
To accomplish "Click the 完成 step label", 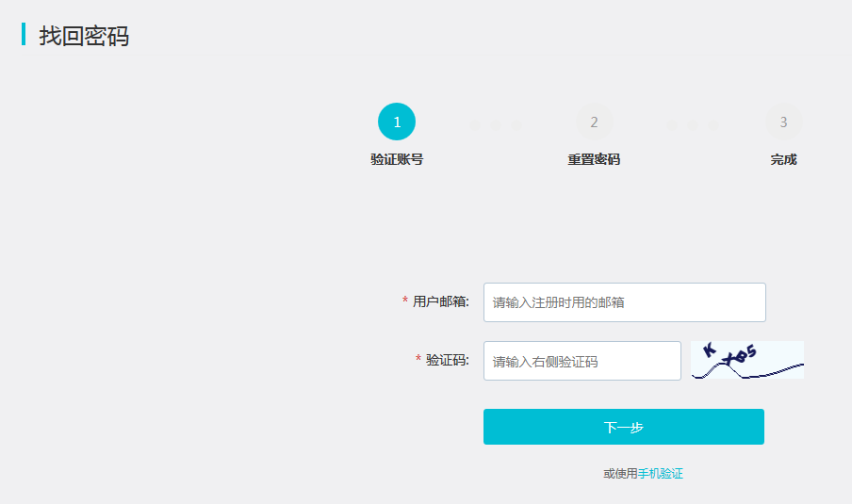I will (783, 159).
